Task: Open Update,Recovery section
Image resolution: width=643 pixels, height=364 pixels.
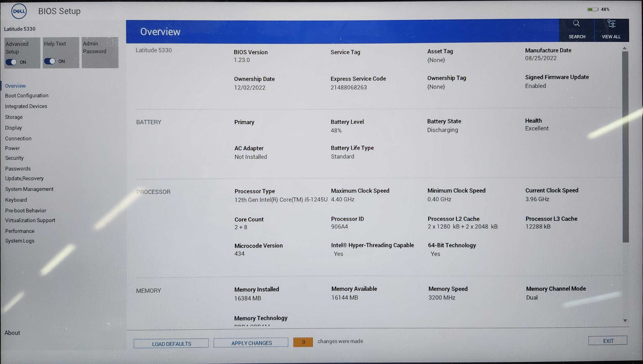Action: [x=24, y=178]
